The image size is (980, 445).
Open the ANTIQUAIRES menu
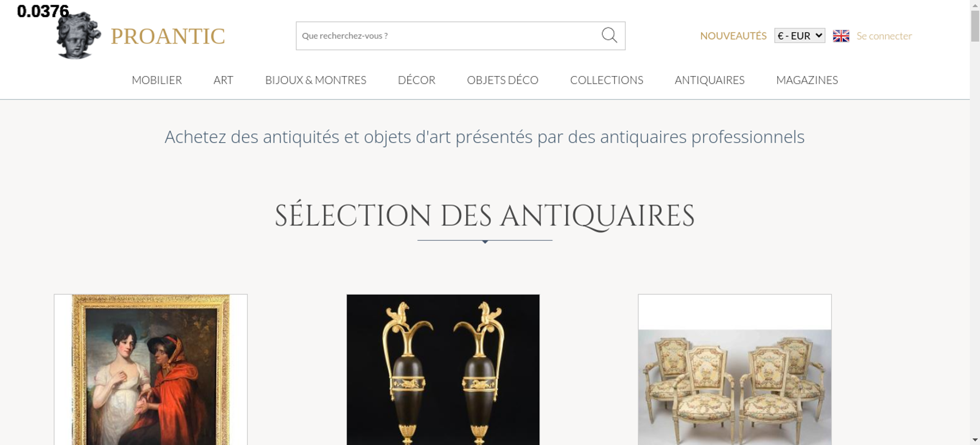point(710,80)
